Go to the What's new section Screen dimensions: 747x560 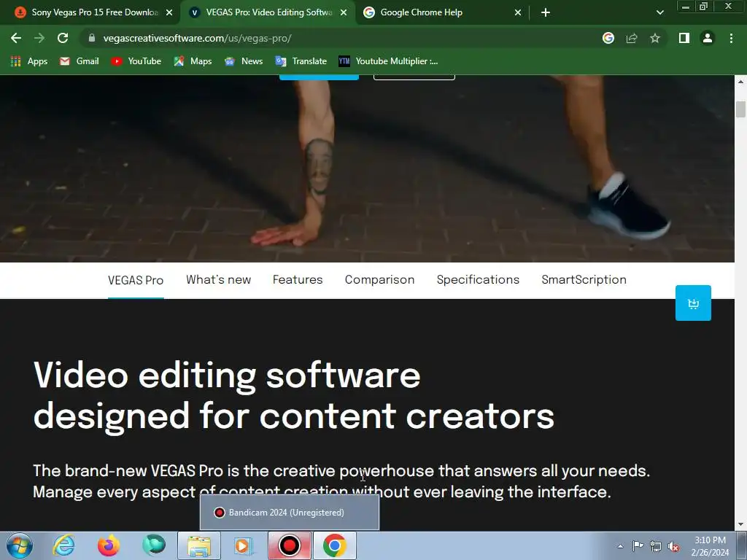coord(219,279)
